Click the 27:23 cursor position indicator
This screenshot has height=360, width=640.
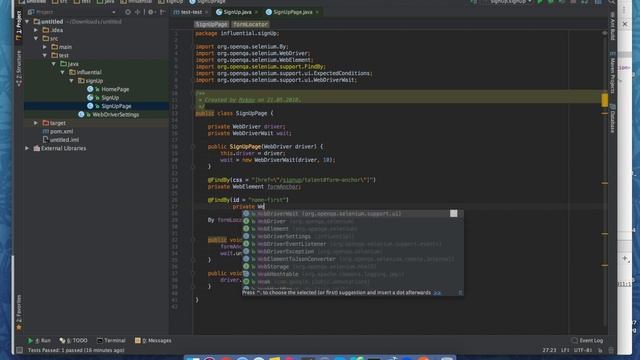[x=549, y=350]
